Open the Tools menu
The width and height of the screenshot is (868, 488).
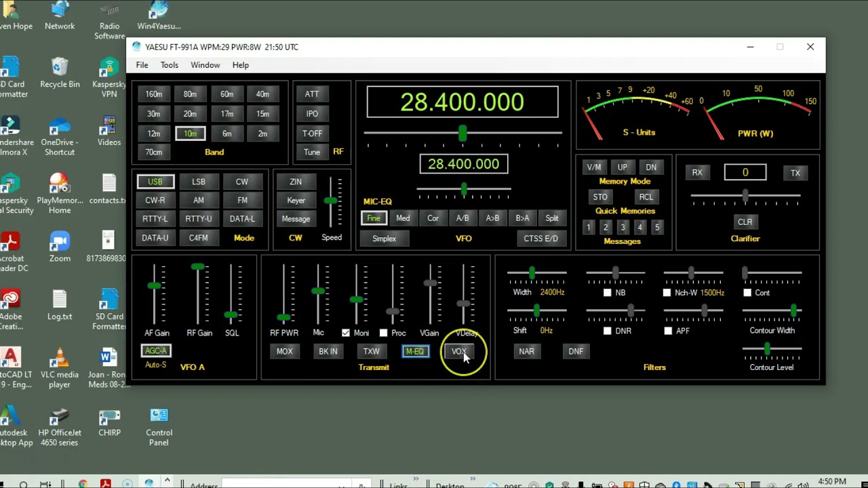point(170,65)
